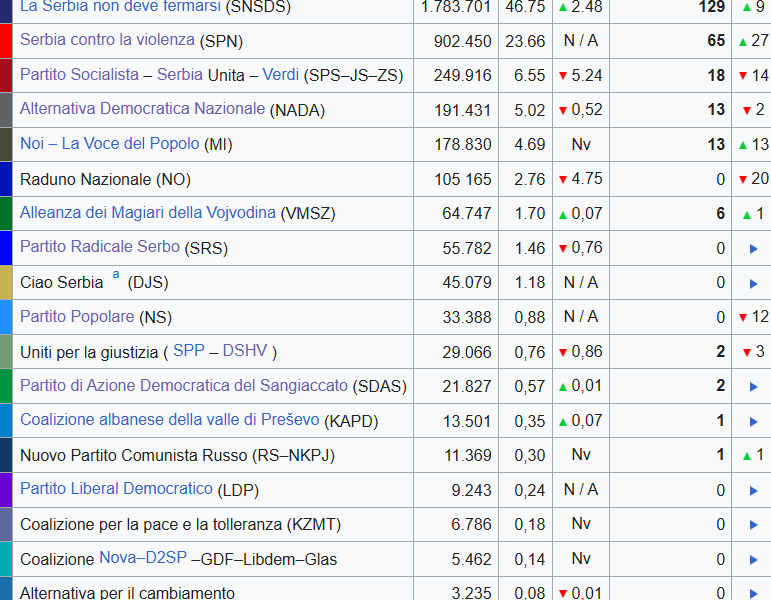The height and width of the screenshot is (600, 771).
Task: Click the blue arrow in the SDAS row
Action: coord(753,387)
